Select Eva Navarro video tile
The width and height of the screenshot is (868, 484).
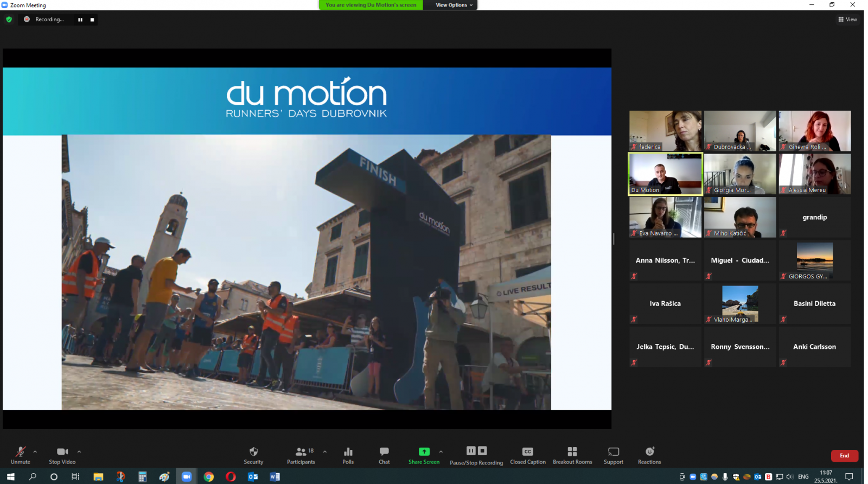(x=665, y=217)
